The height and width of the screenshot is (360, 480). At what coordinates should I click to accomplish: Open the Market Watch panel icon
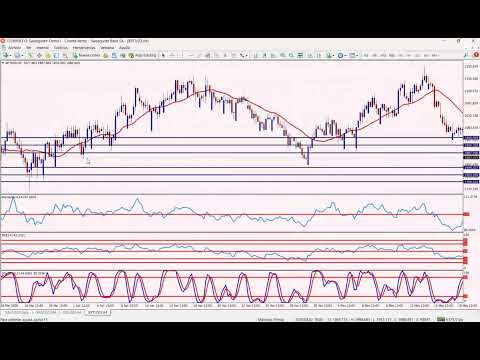[x=30, y=55]
